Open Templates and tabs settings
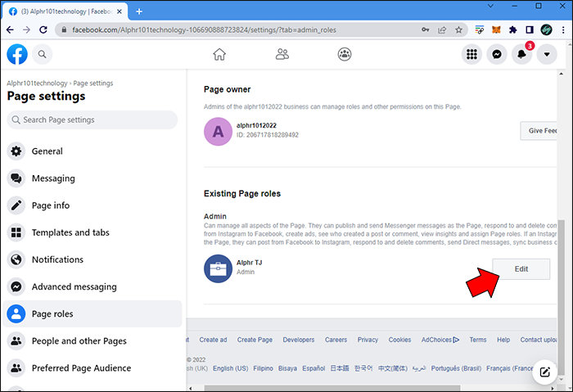The image size is (573, 392). pos(92,232)
